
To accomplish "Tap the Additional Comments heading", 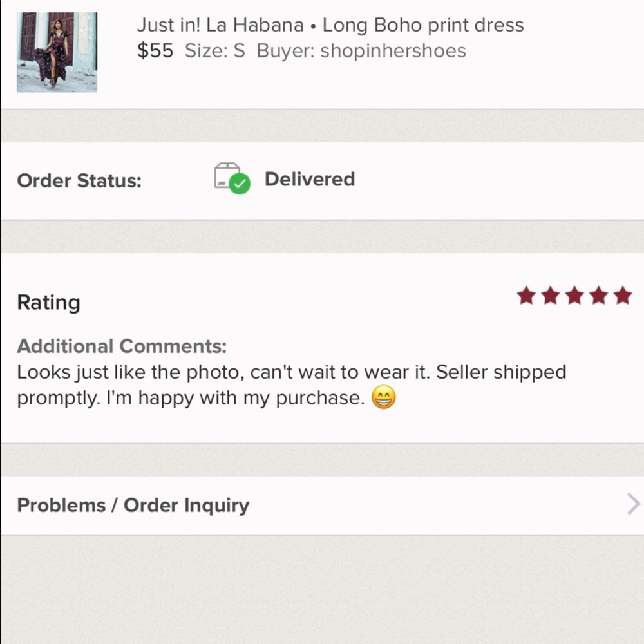I will [x=122, y=346].
